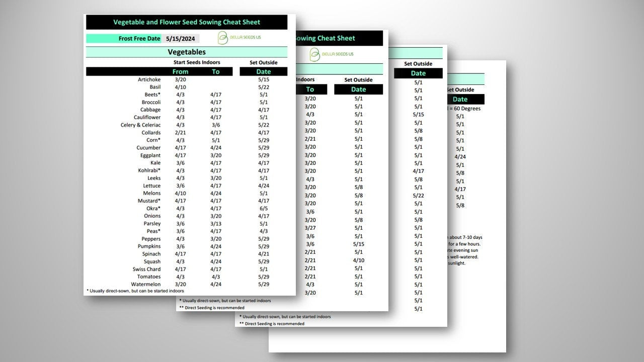Click the Date header on the fourth sheet
The width and height of the screenshot is (644, 362).
460,100
